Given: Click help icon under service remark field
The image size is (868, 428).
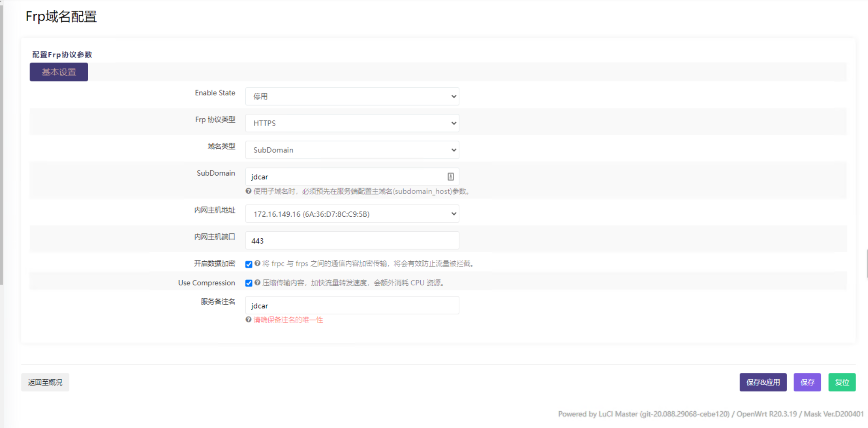Looking at the screenshot, I should 248,320.
